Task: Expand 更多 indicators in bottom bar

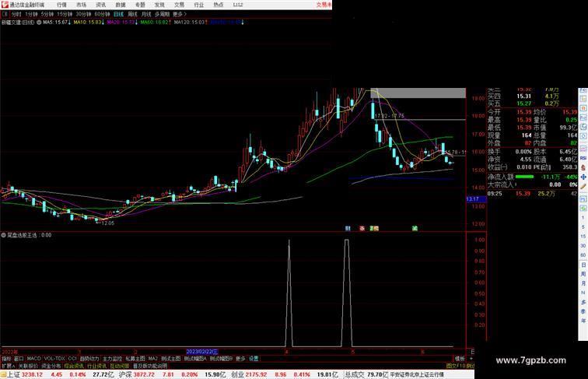Action: [x=240, y=359]
